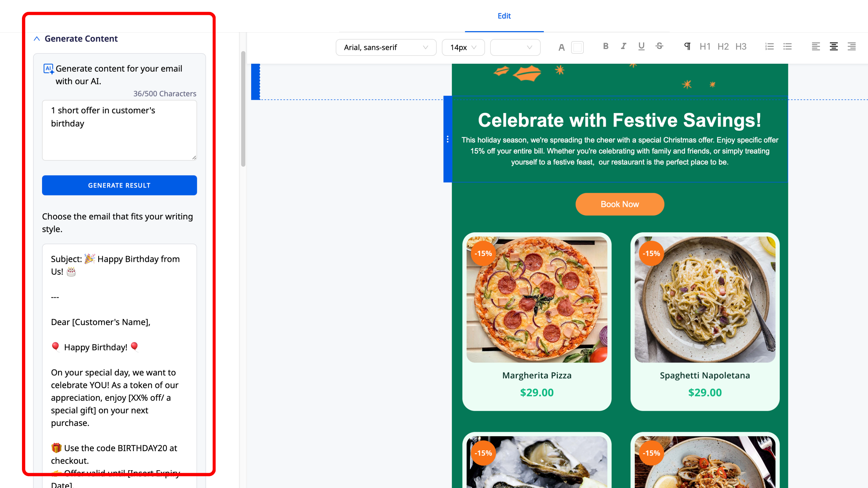
Task: Collapse the Generate Content section
Action: [37, 39]
